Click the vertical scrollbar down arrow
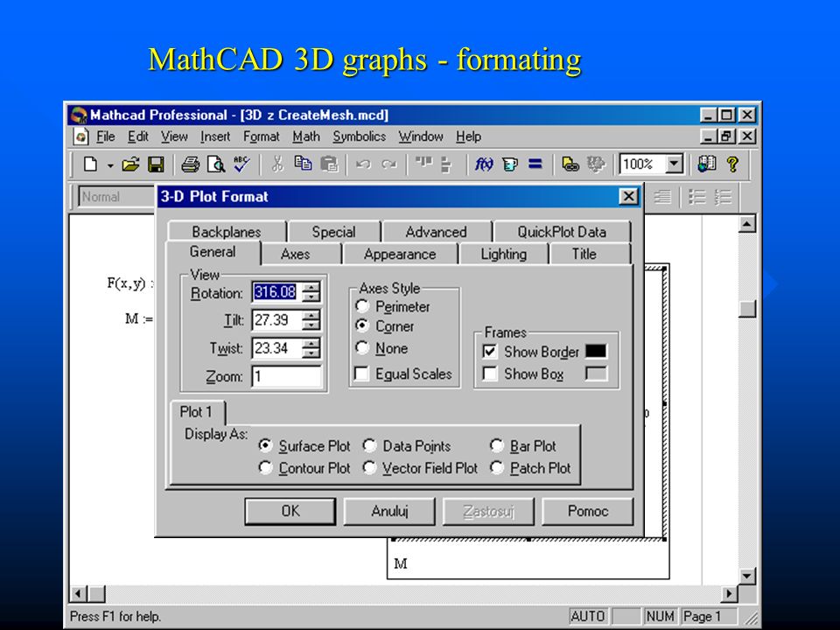Image resolution: width=840 pixels, height=630 pixels. [746, 576]
